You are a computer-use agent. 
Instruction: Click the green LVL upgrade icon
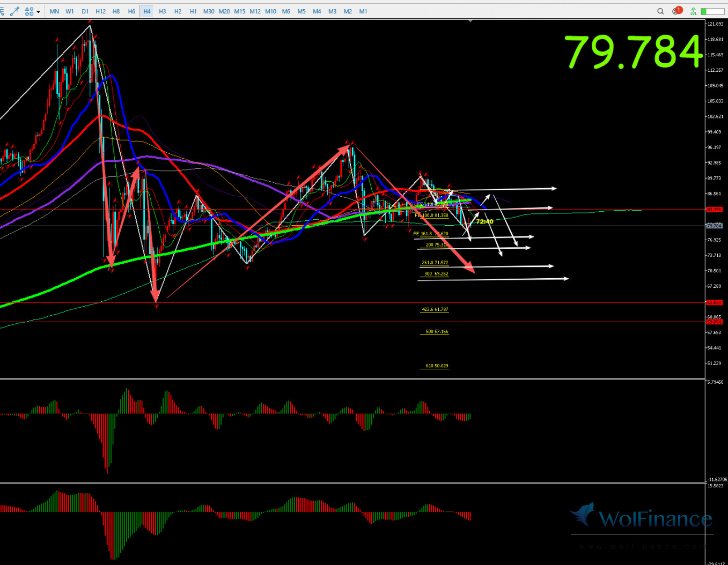click(694, 11)
